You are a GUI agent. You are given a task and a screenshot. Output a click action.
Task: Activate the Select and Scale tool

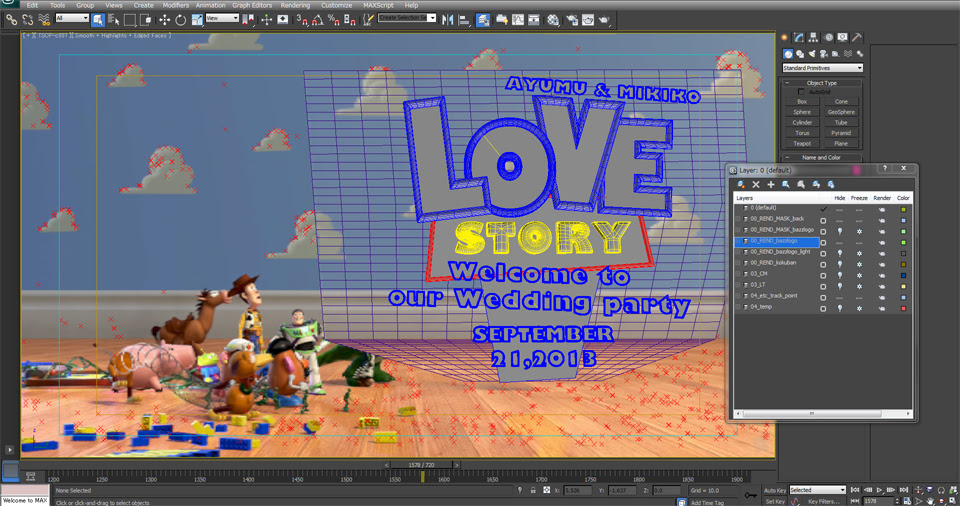pyautogui.click(x=197, y=20)
